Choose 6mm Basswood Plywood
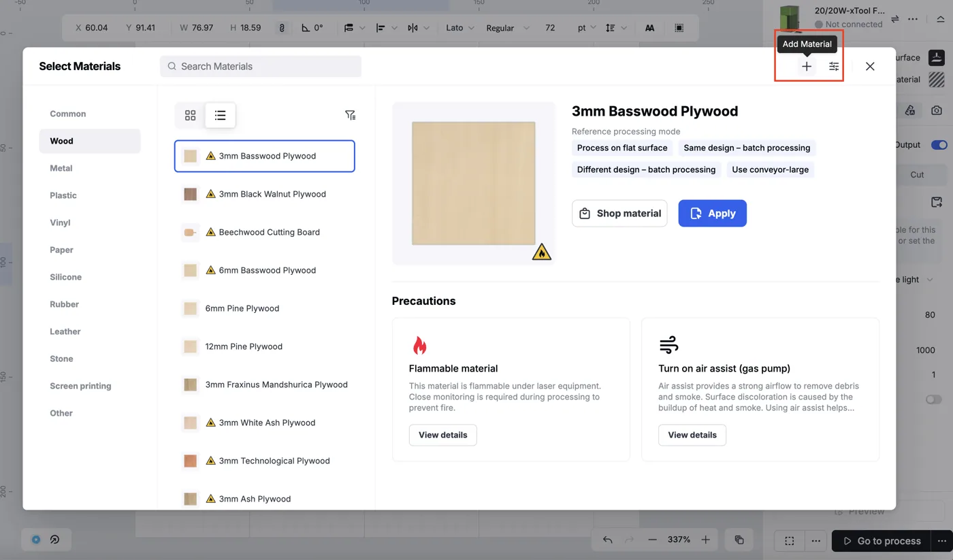The width and height of the screenshot is (953, 560). pos(265,270)
